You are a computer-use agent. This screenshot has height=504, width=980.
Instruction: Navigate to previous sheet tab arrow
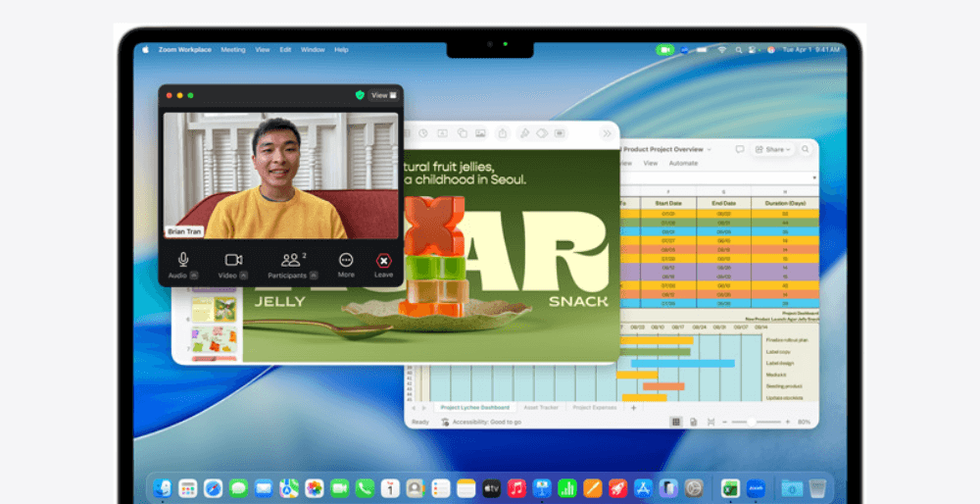414,408
